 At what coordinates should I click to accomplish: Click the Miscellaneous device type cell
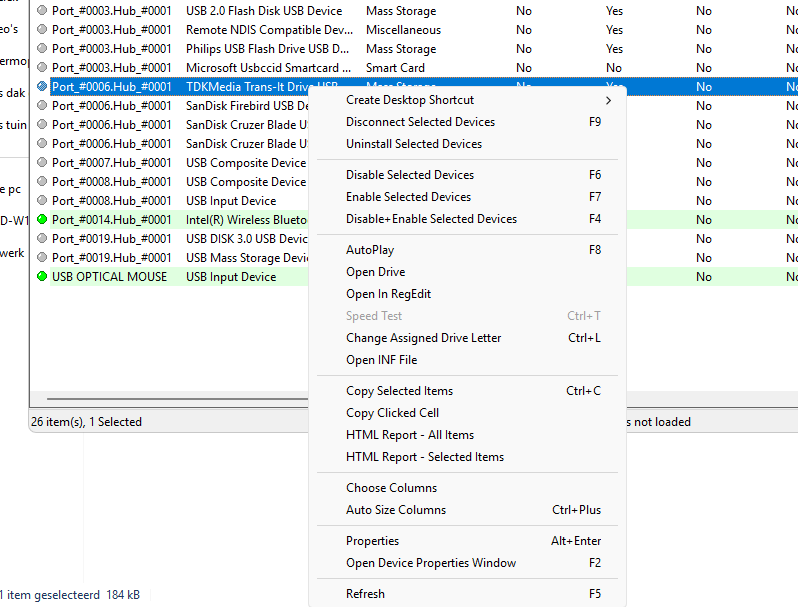(403, 30)
